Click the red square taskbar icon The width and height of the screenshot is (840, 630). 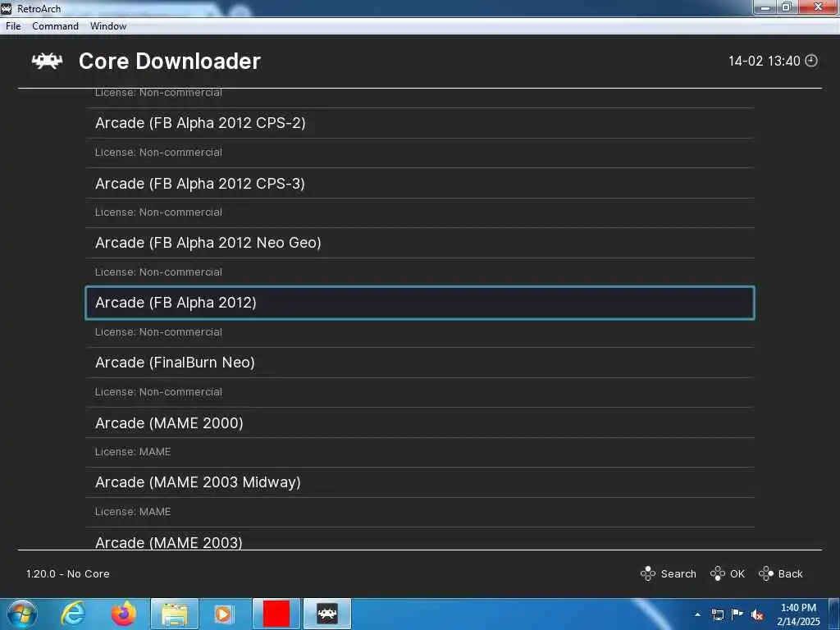pyautogui.click(x=276, y=614)
